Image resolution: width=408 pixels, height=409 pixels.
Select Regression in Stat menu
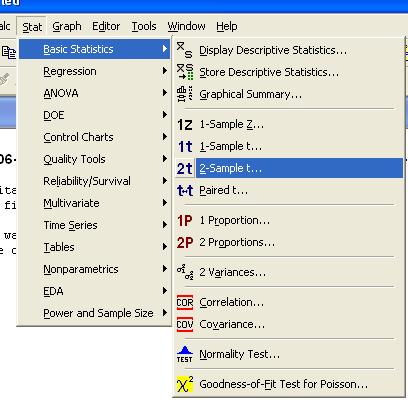(95, 71)
